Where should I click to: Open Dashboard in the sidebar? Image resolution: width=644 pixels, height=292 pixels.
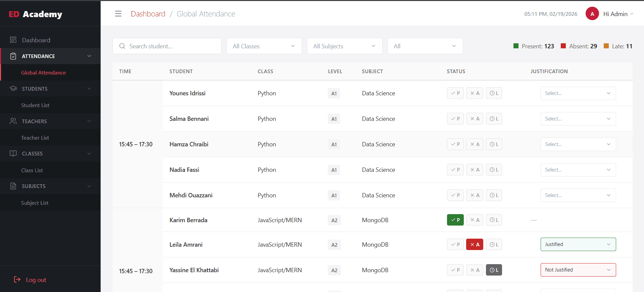pos(50,40)
